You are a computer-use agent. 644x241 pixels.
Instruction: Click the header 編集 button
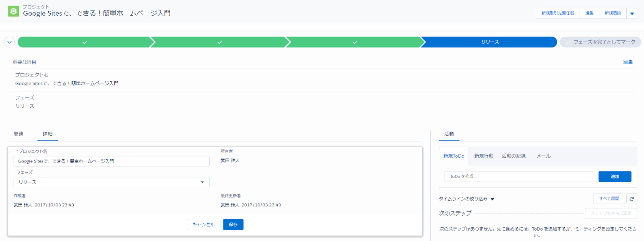pos(589,13)
